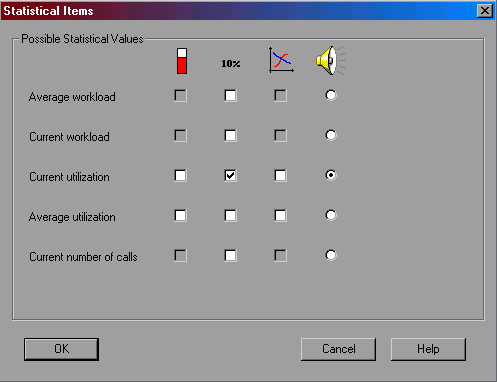Select alarm radio for Average workload
Image resolution: width=497 pixels, height=382 pixels.
point(331,95)
